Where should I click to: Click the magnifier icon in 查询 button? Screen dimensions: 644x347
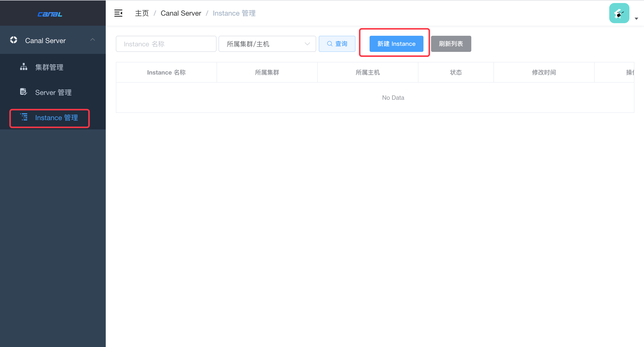coord(330,44)
